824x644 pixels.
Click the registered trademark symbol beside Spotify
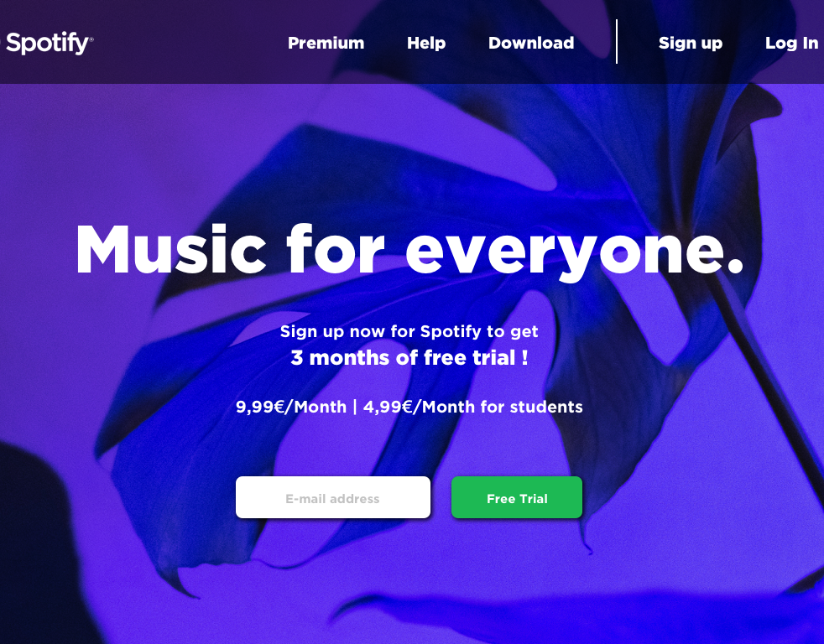pos(92,39)
